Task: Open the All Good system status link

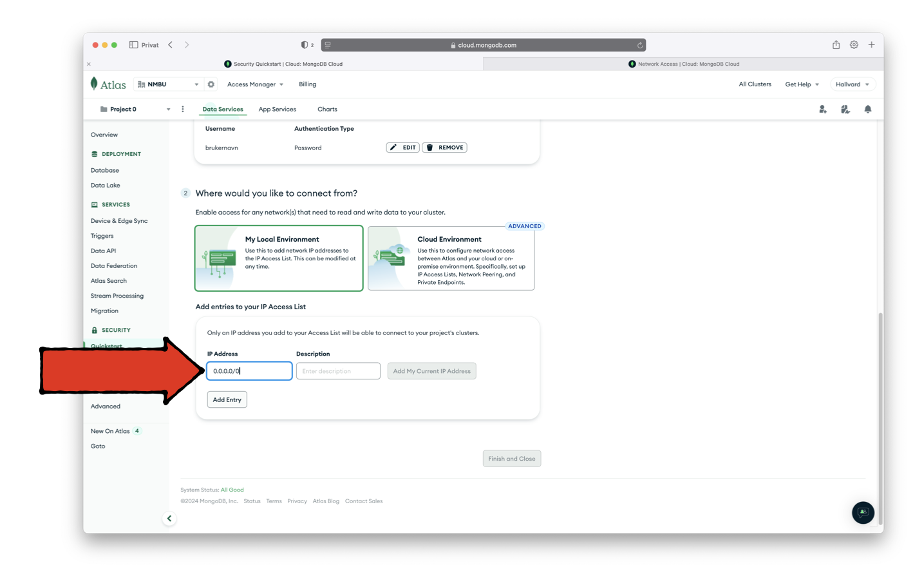Action: coord(232,490)
